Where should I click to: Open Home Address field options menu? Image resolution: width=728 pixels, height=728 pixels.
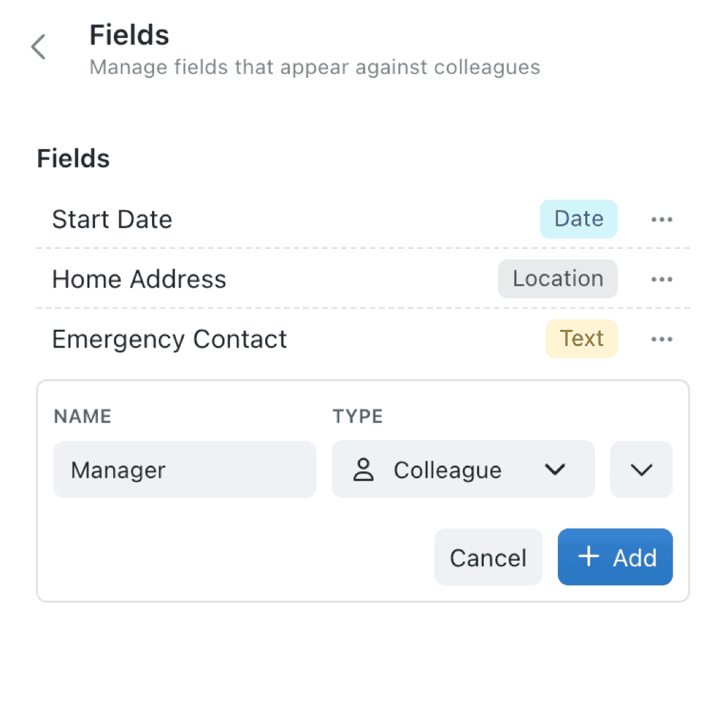click(662, 279)
